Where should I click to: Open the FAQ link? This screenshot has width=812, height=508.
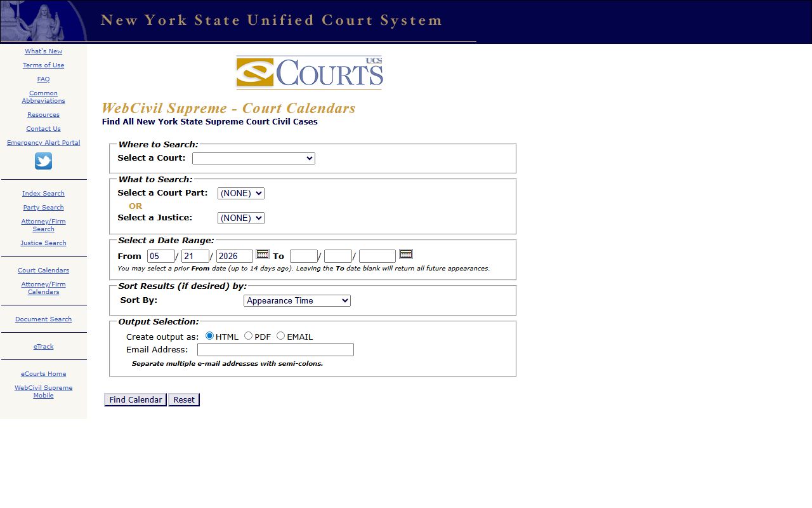pos(43,79)
